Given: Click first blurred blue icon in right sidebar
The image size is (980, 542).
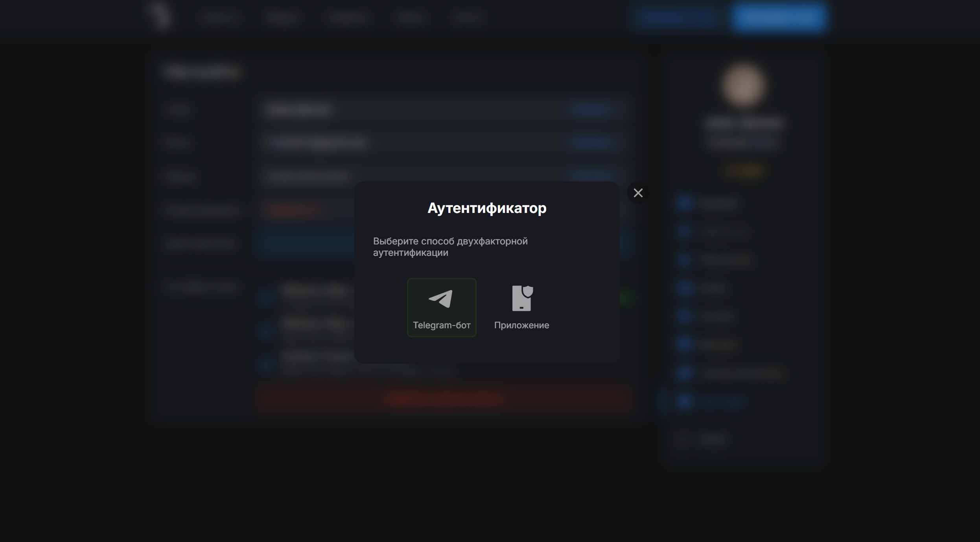Looking at the screenshot, I should pos(684,203).
